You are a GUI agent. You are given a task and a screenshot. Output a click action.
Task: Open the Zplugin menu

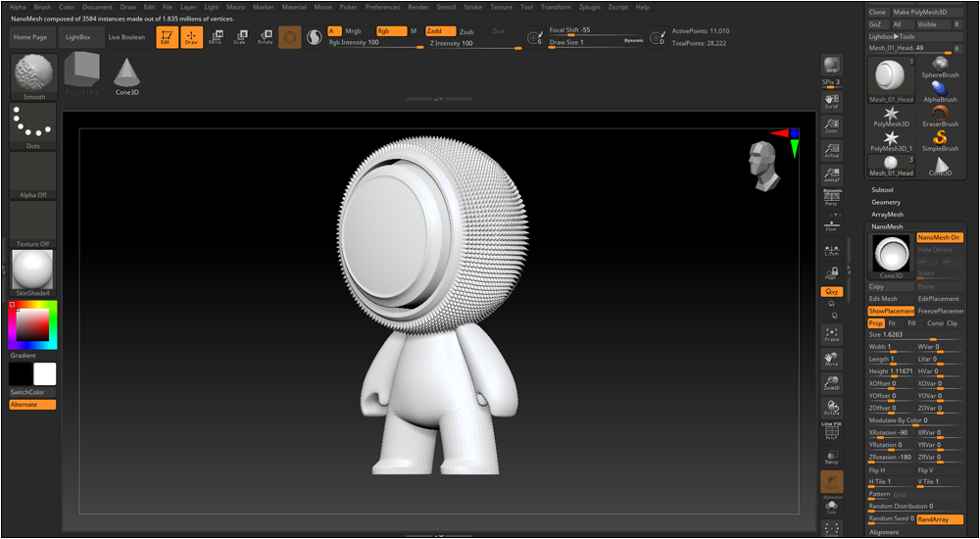click(x=589, y=7)
